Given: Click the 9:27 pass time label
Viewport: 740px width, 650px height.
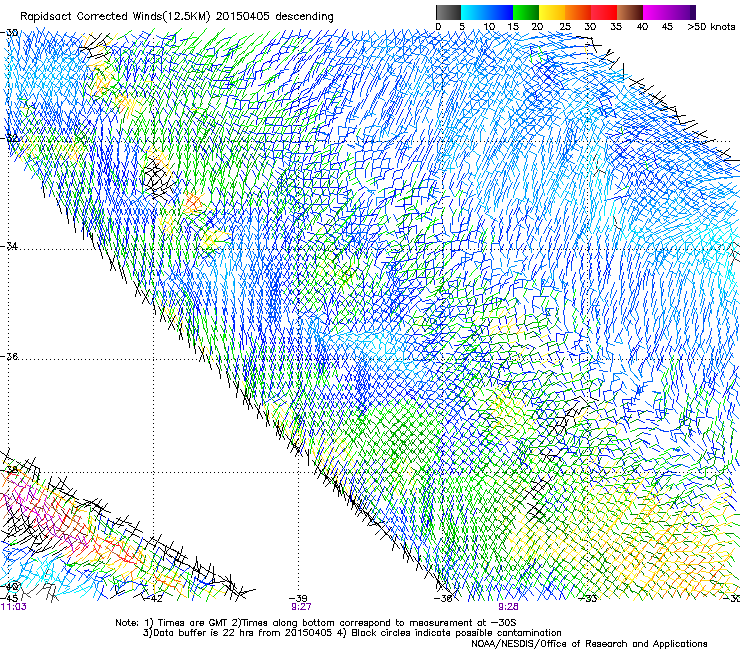Looking at the screenshot, I should tap(301, 607).
